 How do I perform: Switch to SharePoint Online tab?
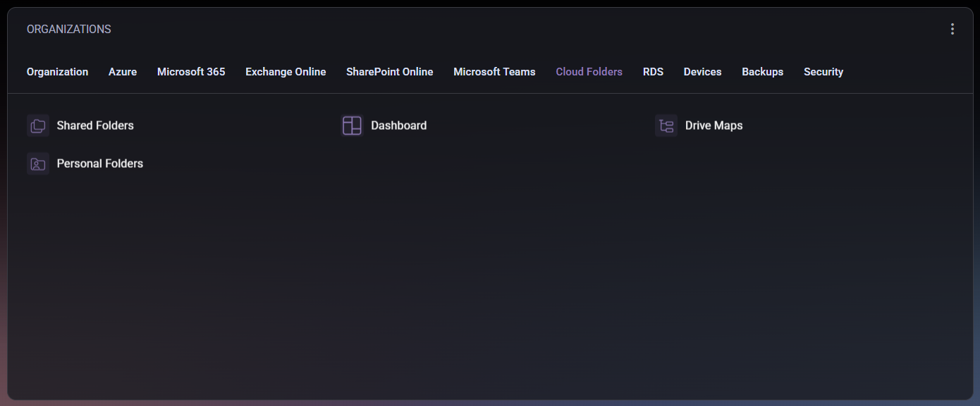click(x=389, y=72)
